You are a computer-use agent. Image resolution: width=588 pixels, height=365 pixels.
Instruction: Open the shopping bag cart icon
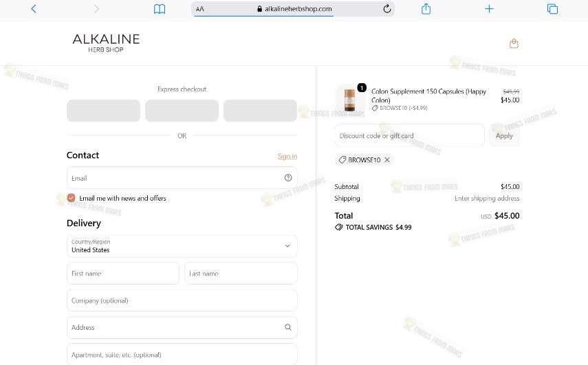pyautogui.click(x=514, y=43)
